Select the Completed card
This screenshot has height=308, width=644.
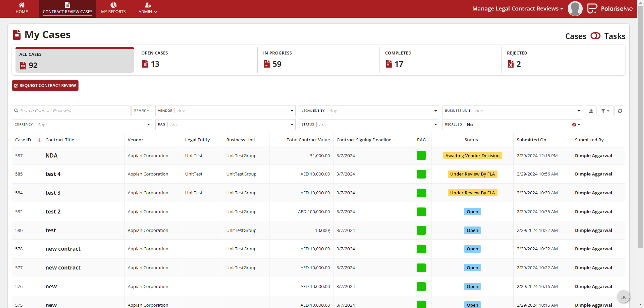pos(441,60)
